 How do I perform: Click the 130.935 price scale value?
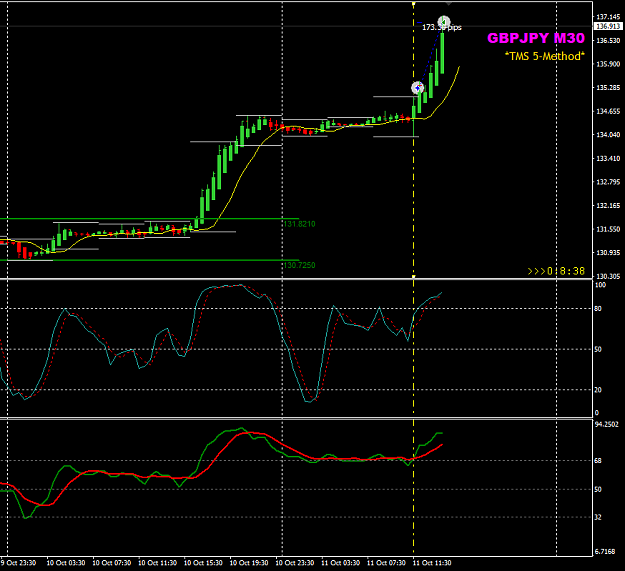tap(608, 253)
